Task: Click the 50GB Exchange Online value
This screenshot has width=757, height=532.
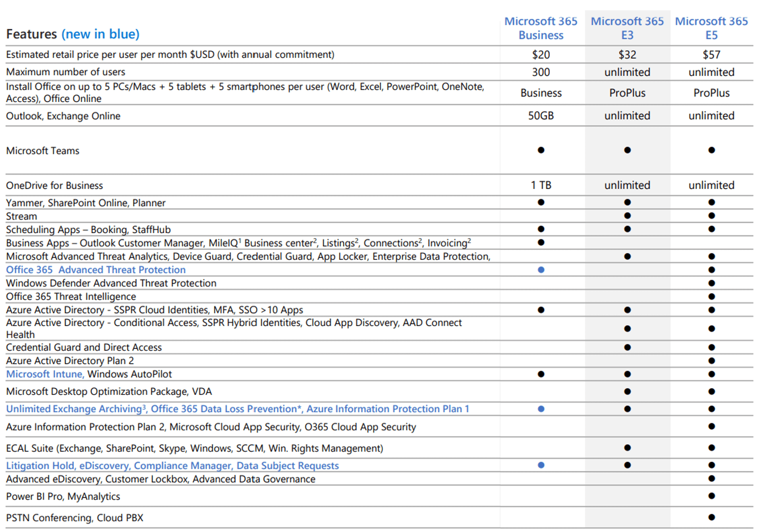Action: [541, 116]
